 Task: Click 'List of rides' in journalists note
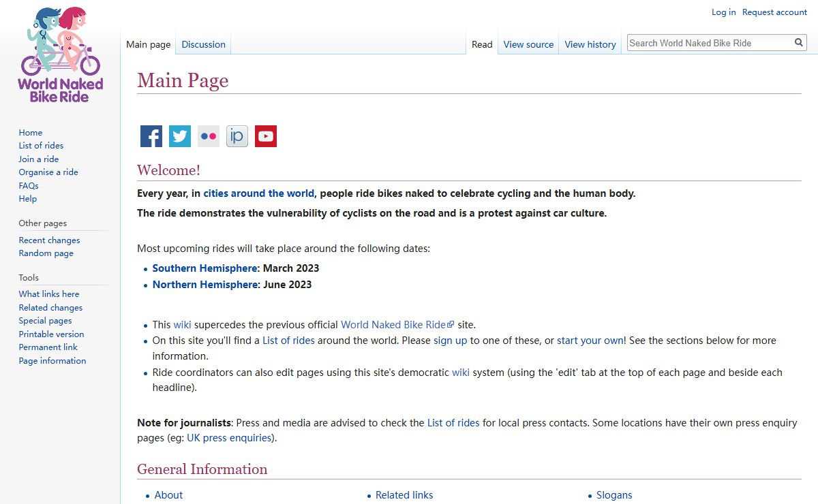pyautogui.click(x=453, y=423)
